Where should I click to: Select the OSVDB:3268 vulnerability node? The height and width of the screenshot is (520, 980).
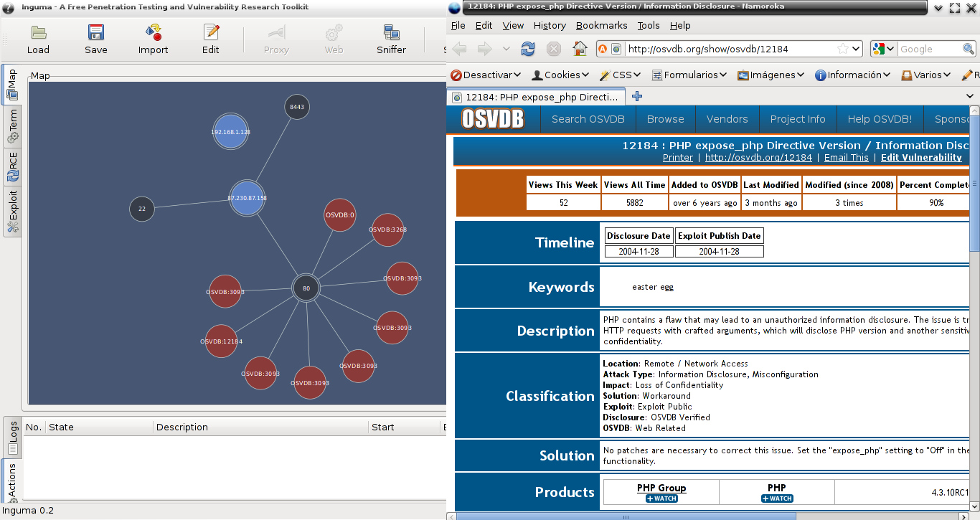[388, 230]
